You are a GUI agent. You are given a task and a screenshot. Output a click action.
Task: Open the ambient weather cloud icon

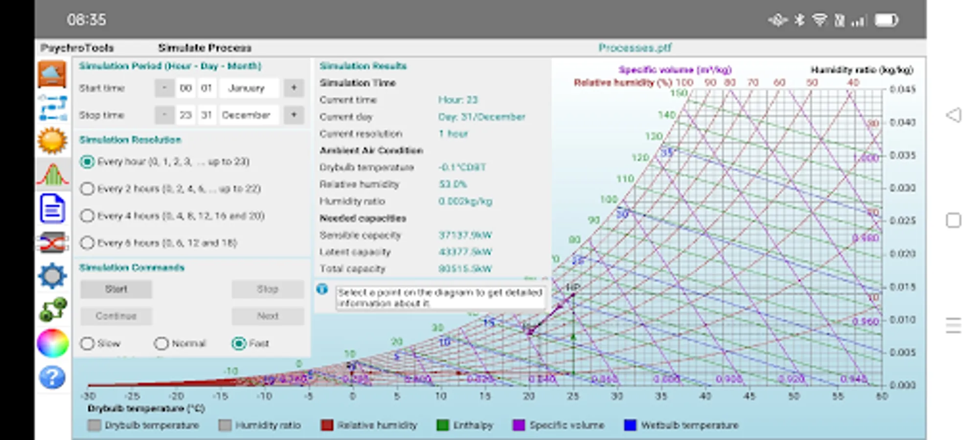52,74
